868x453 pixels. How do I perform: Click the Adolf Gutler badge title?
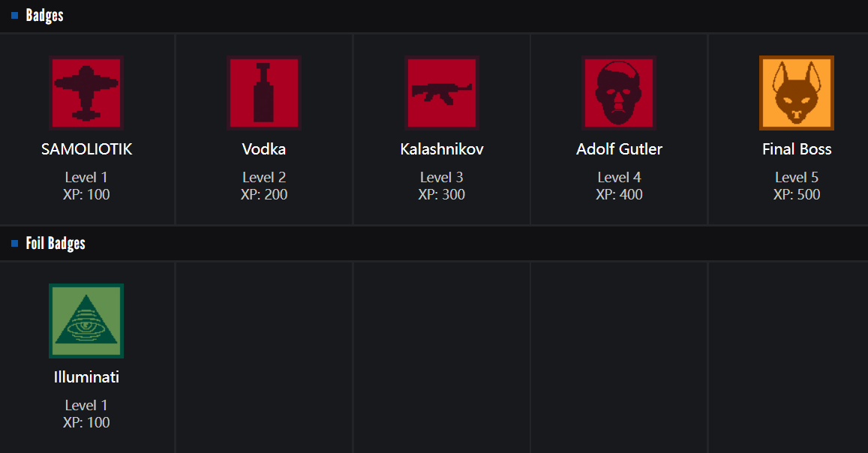[x=619, y=149]
